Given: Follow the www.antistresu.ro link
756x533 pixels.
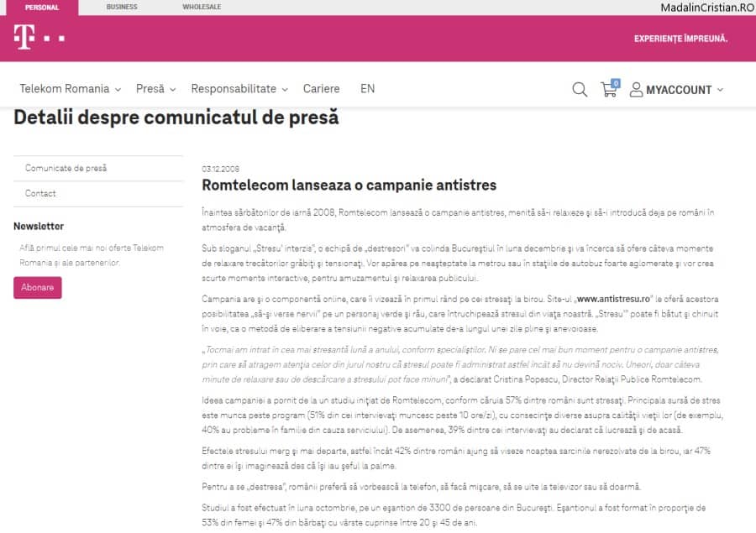Looking at the screenshot, I should coord(613,299).
